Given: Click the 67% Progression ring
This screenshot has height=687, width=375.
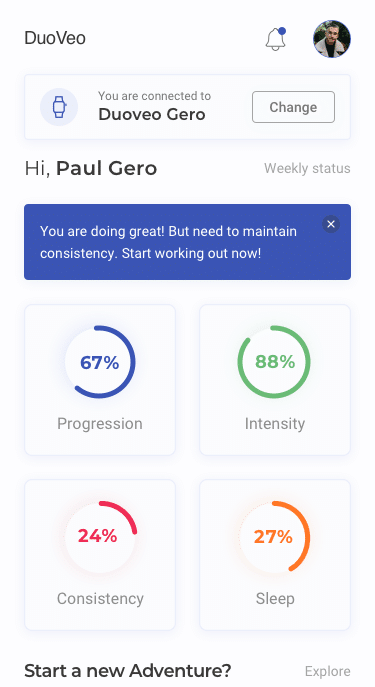Looking at the screenshot, I should (x=99, y=362).
